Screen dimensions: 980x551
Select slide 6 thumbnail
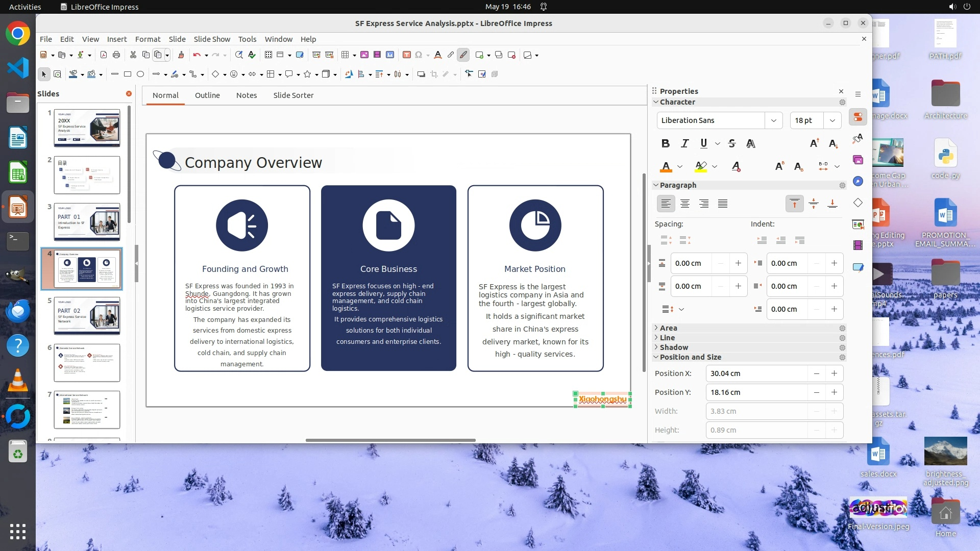(x=87, y=363)
